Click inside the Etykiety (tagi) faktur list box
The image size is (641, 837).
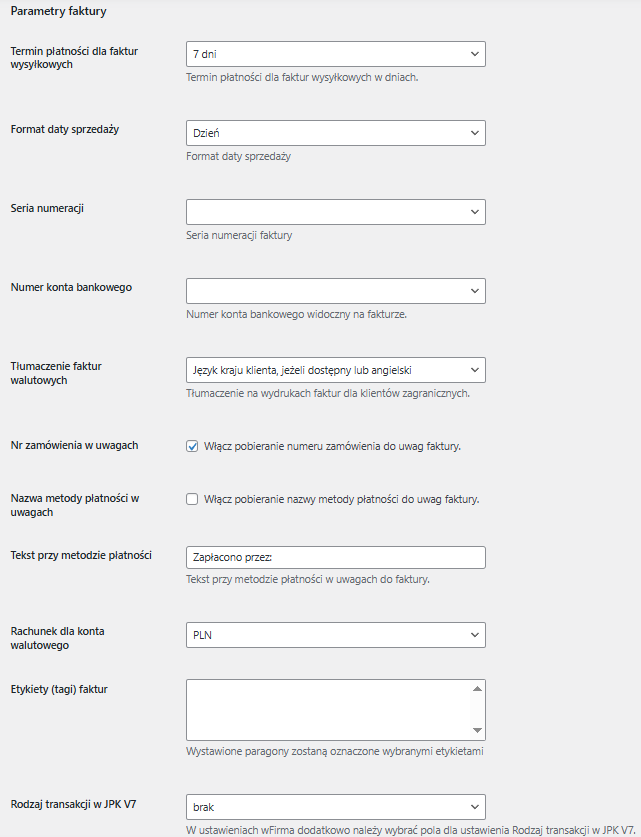point(328,709)
